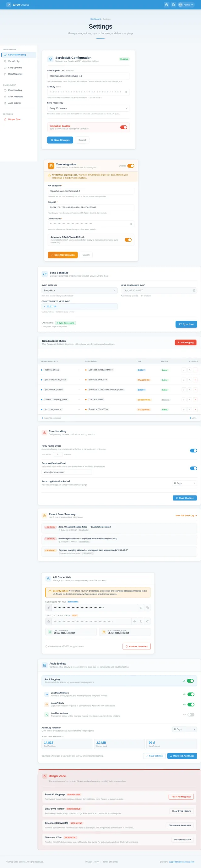201x868 pixels.
Task: Open the document icon in top bar
Action: [x=173, y=5]
